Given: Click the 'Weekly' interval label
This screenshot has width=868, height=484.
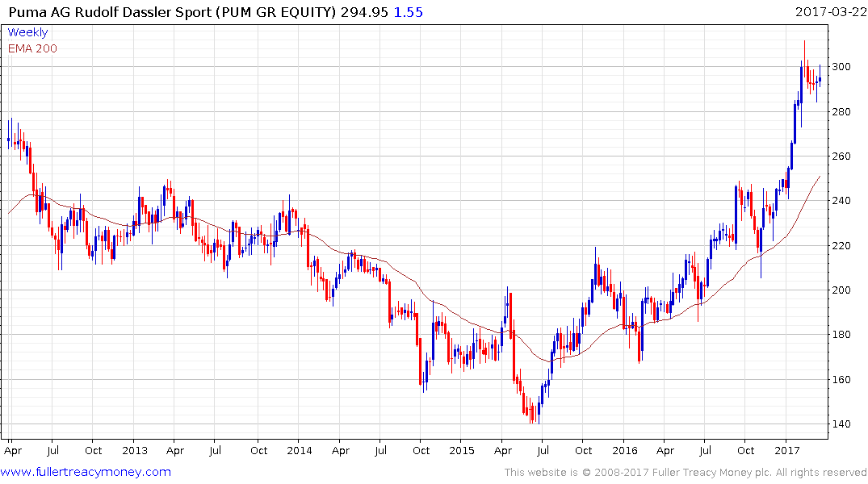Looking at the screenshot, I should (x=27, y=32).
